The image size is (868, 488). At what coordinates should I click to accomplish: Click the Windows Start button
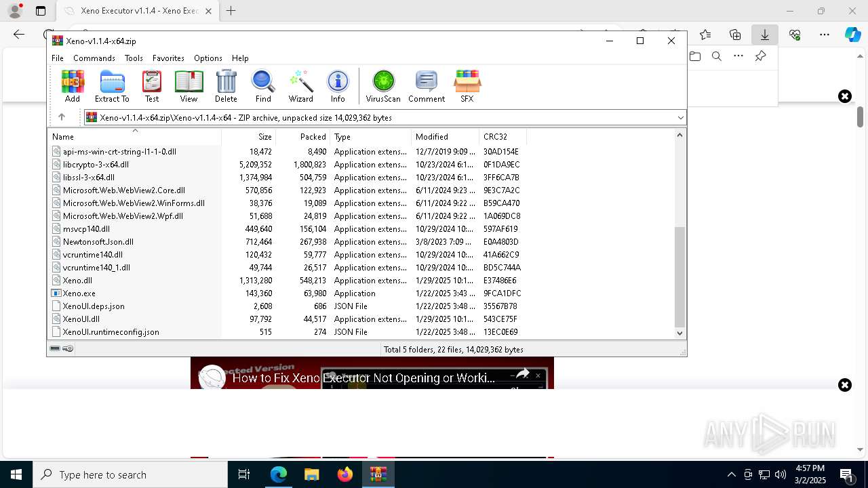tap(16, 474)
